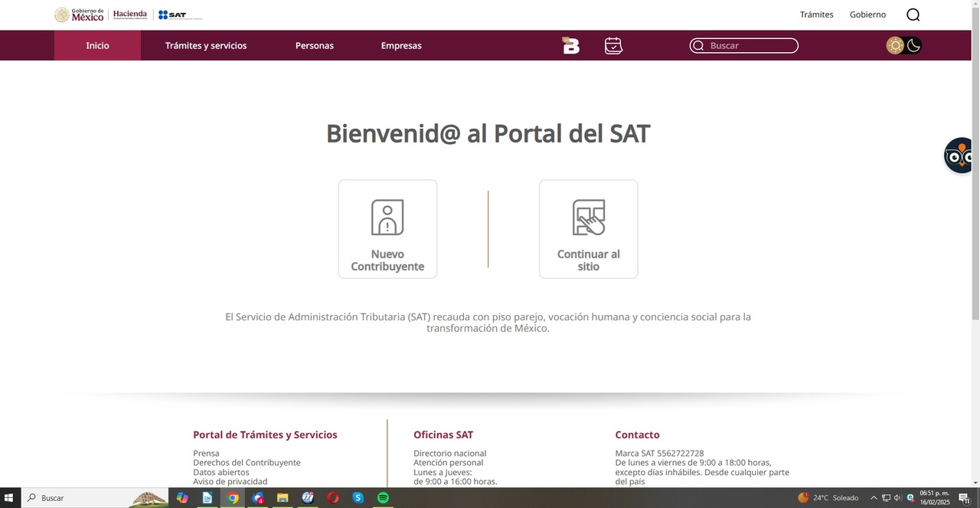Expand Trámites y servicios menu
980x508 pixels.
[x=206, y=45]
